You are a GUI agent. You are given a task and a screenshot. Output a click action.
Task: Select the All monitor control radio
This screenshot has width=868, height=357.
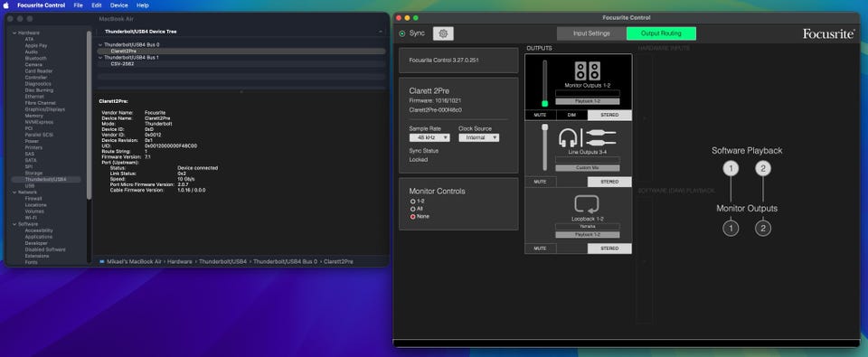pyautogui.click(x=412, y=209)
